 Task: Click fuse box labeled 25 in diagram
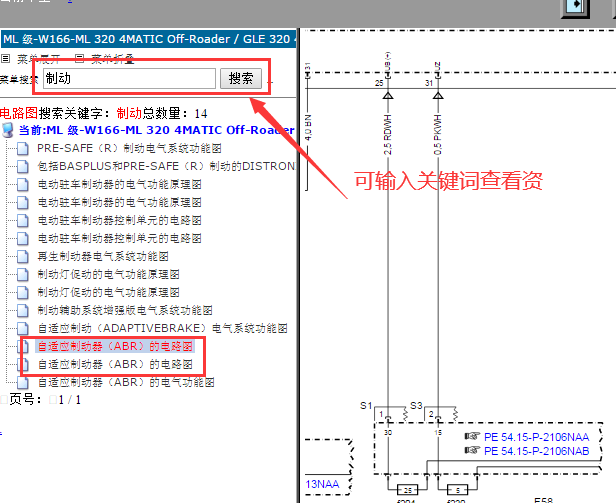tap(407, 490)
